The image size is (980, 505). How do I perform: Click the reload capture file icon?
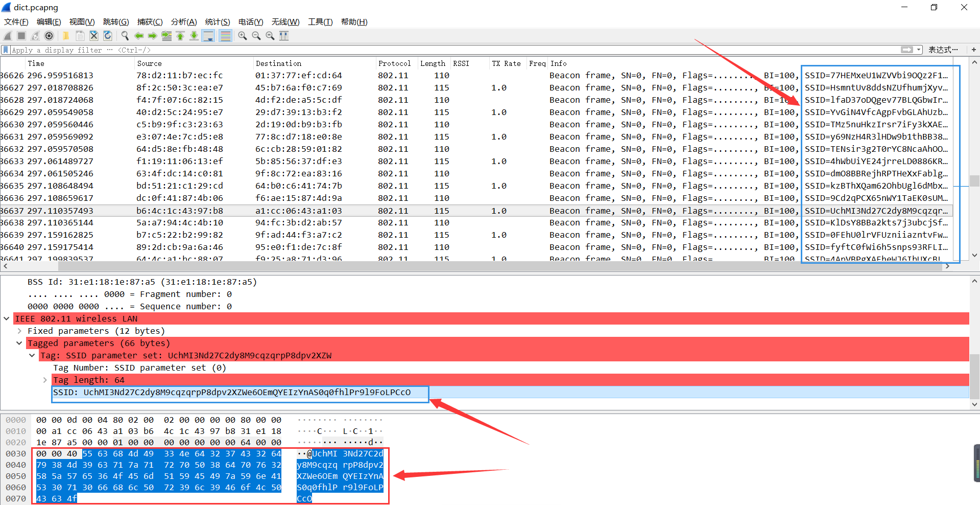click(108, 36)
